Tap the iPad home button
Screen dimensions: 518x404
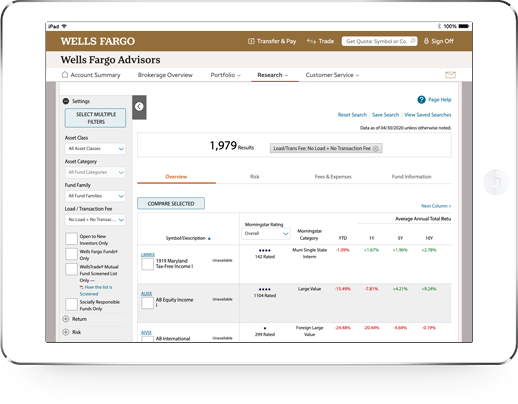point(496,182)
